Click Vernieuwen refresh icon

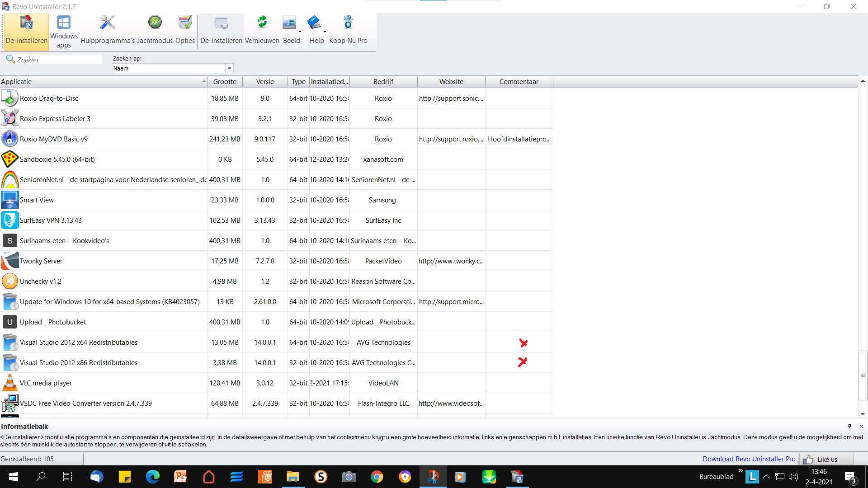(262, 22)
